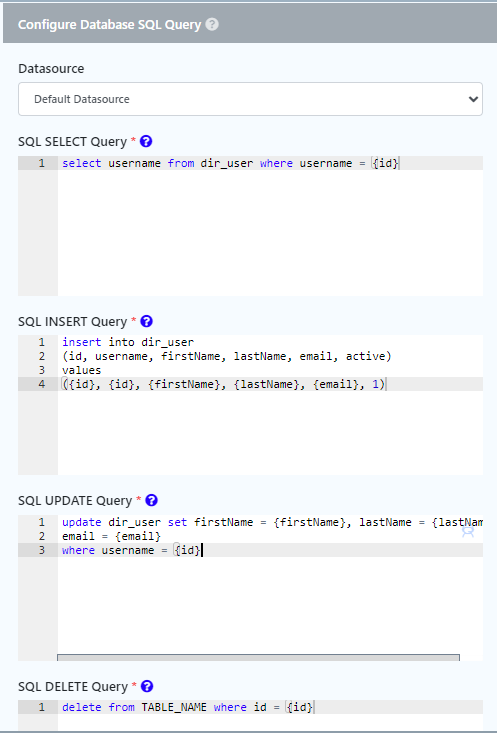Open the Default Datasource dropdown

pos(250,99)
